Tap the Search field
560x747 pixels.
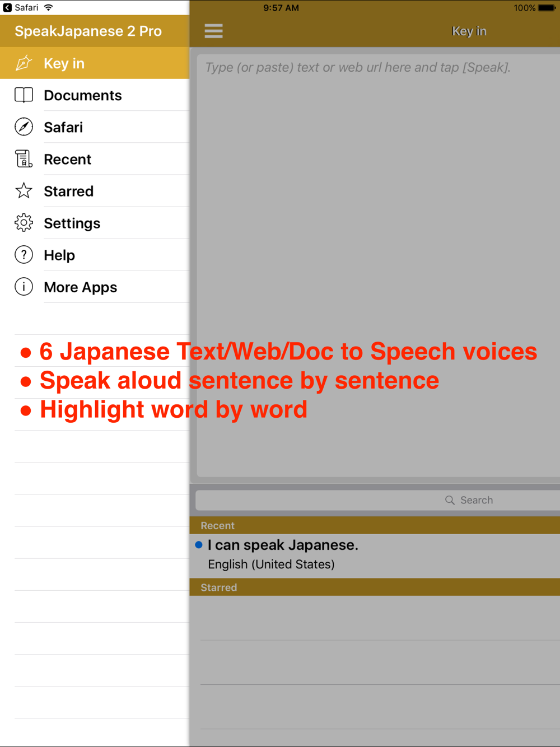pos(378,500)
